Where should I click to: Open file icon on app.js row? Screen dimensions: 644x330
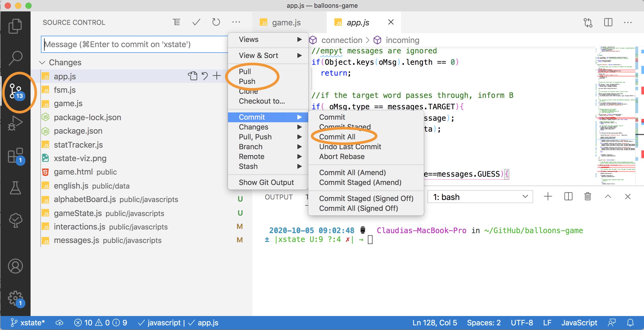coord(192,76)
